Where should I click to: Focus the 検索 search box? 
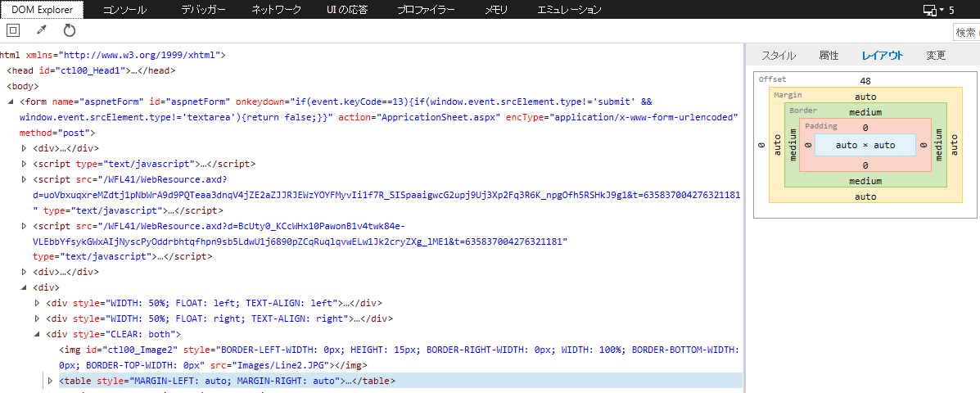click(966, 32)
